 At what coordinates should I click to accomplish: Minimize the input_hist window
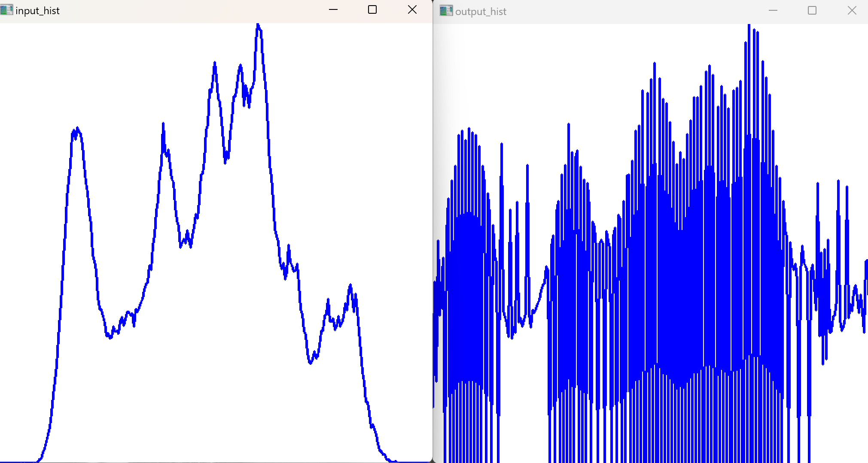click(333, 10)
